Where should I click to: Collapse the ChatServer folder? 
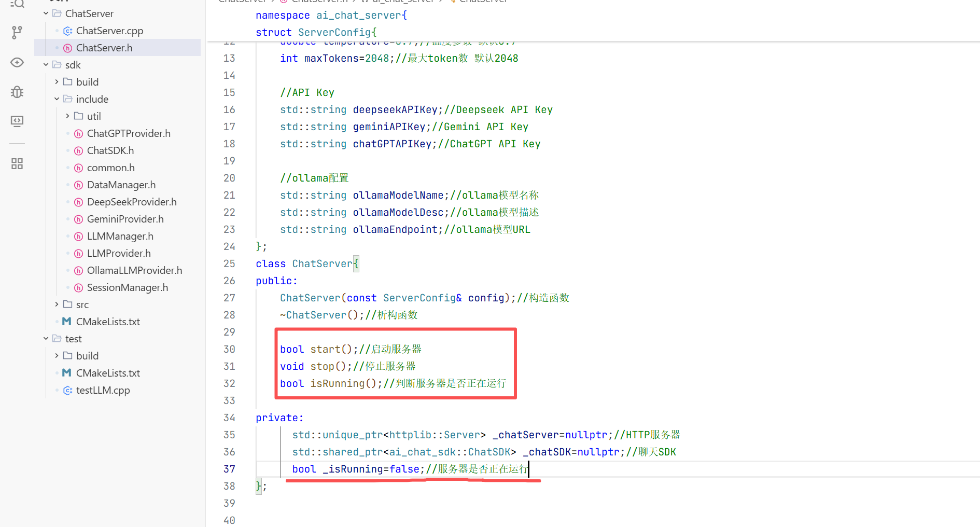pyautogui.click(x=46, y=13)
